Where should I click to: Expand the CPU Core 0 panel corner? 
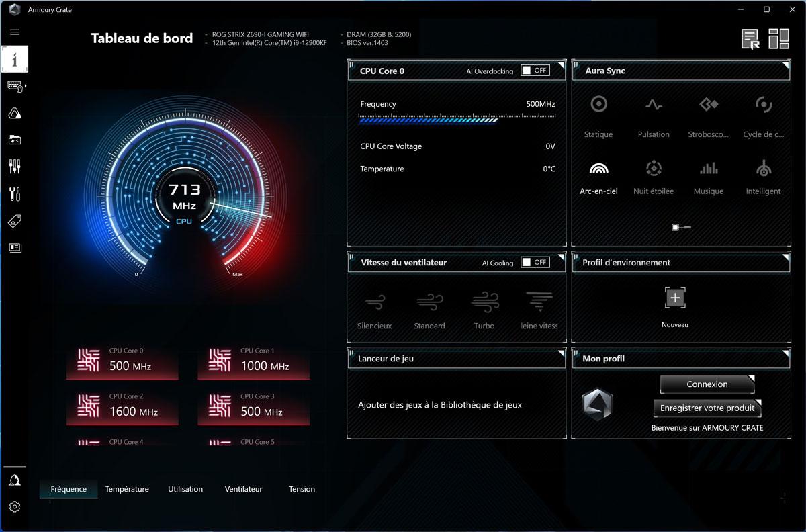click(x=561, y=65)
